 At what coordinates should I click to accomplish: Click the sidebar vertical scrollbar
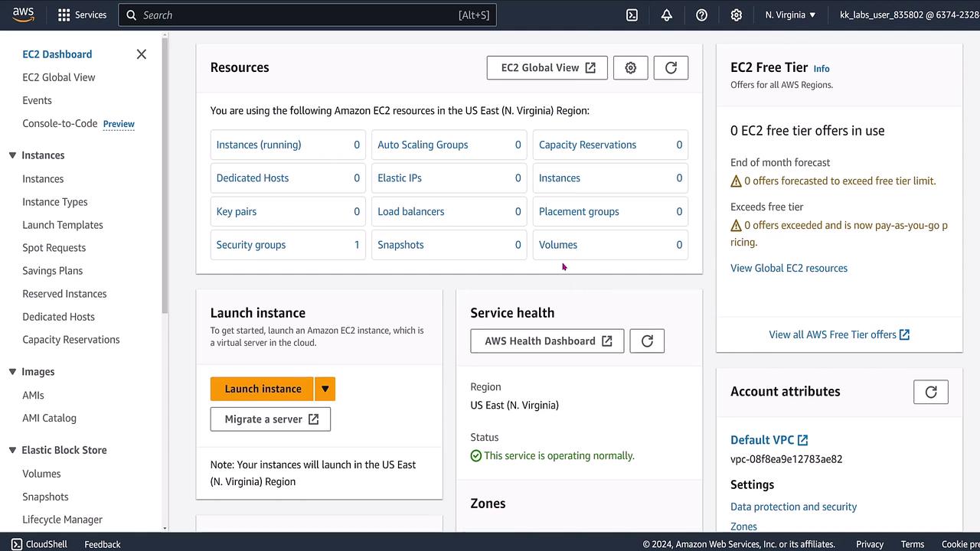[x=165, y=176]
